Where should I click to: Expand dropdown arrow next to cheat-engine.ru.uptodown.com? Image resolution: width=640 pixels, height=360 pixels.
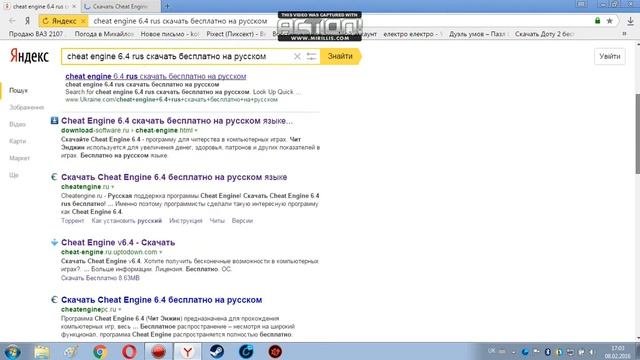click(160, 252)
